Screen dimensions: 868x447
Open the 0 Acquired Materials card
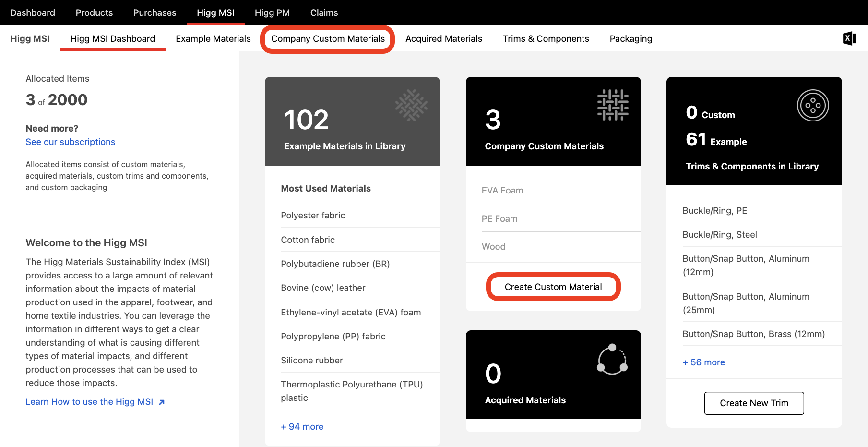coord(553,375)
